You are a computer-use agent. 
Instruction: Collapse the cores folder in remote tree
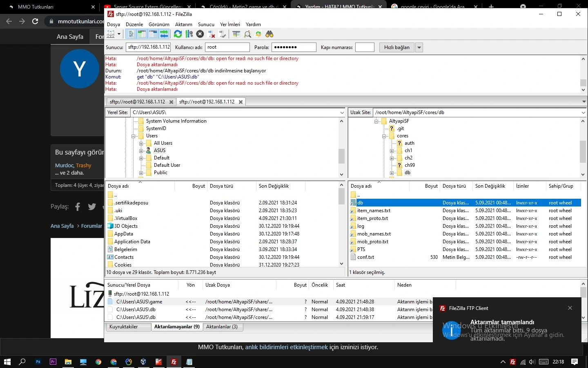pos(384,136)
